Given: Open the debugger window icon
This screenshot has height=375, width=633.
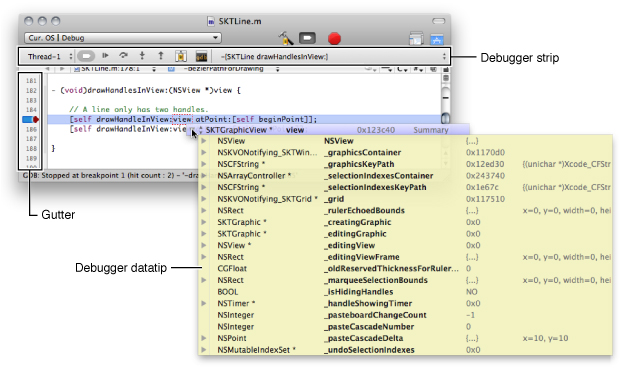Looking at the screenshot, I should click(x=181, y=56).
